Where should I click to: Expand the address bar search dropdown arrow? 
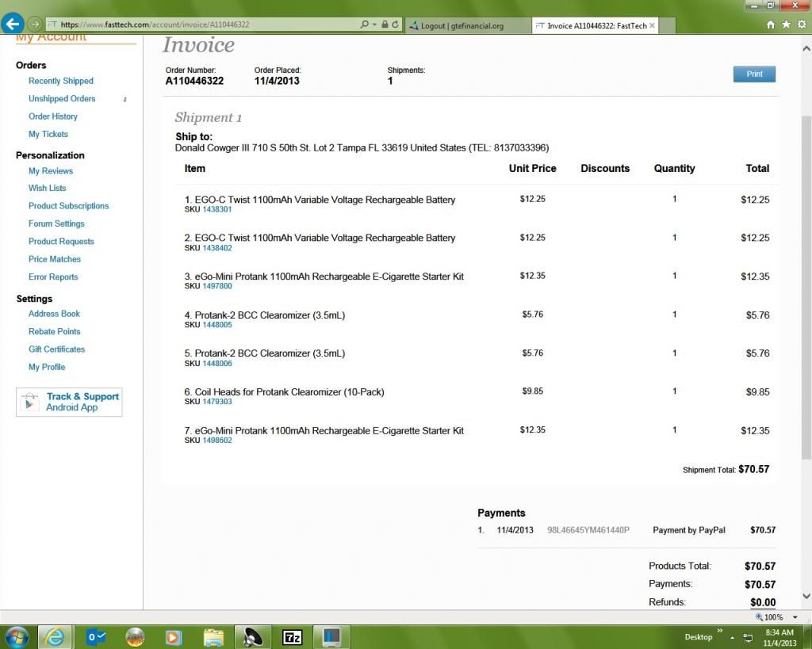[x=374, y=25]
